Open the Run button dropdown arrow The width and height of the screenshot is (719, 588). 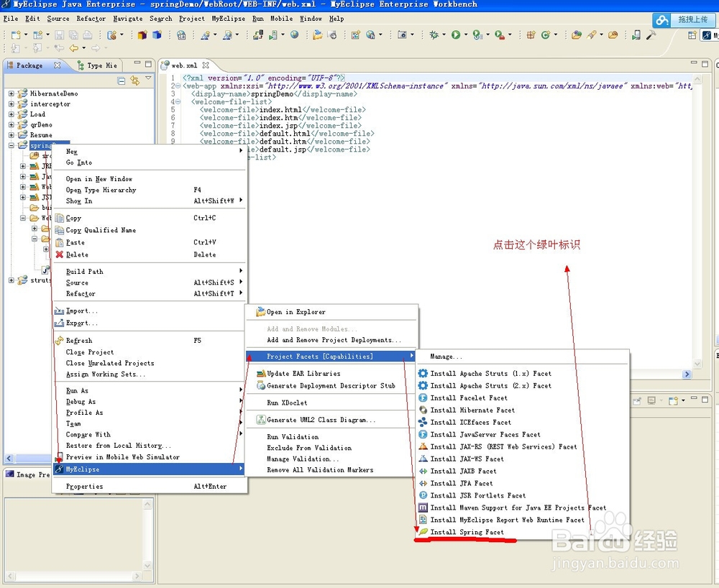point(465,35)
